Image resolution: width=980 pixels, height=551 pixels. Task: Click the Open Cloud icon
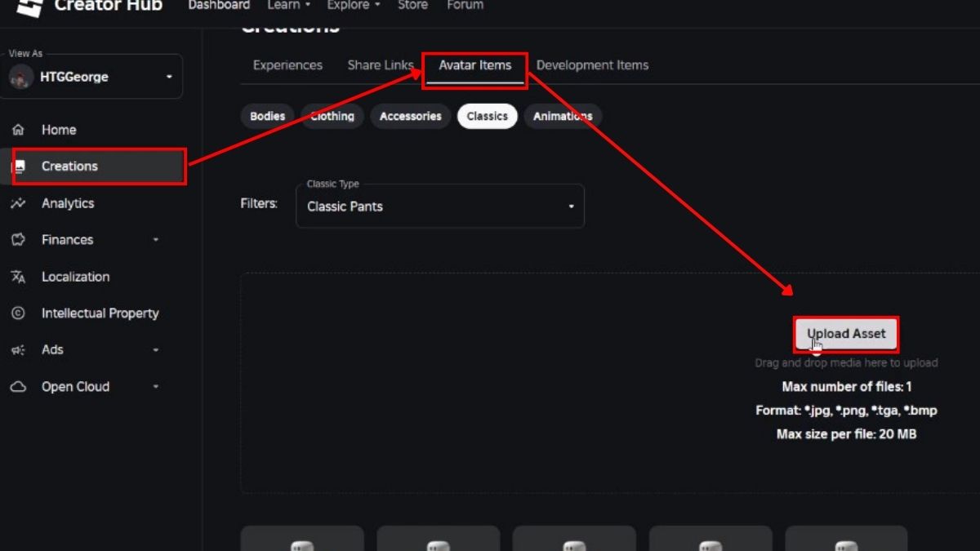[x=18, y=387]
